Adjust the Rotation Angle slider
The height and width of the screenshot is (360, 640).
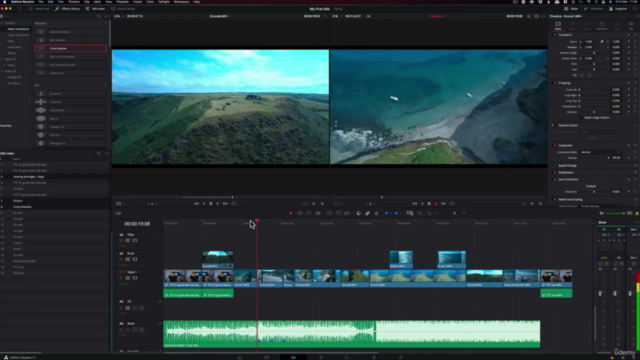click(x=594, y=53)
